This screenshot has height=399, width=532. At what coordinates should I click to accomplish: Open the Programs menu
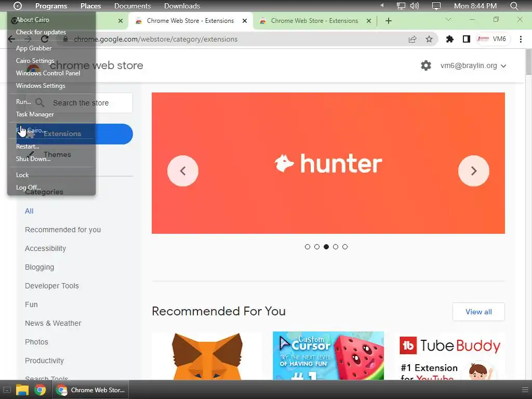tap(51, 6)
